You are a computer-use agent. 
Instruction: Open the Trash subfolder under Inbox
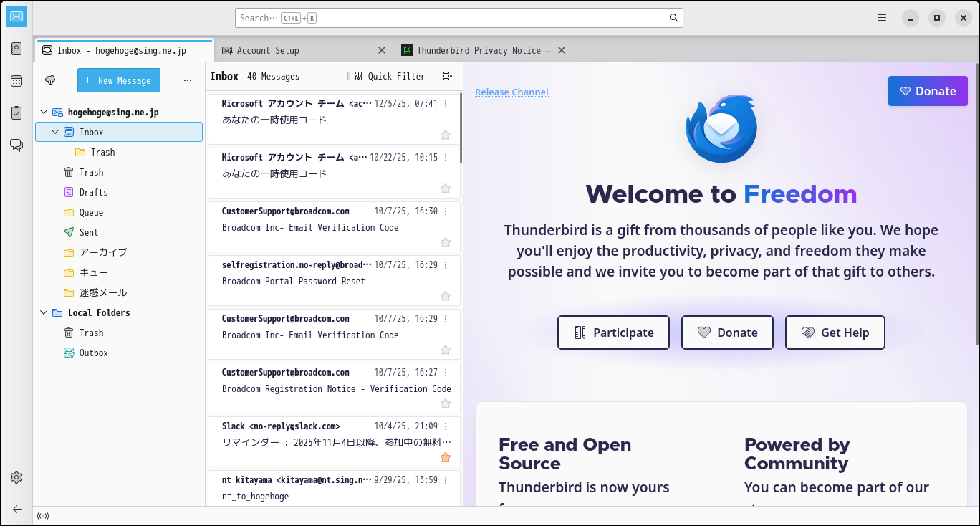pyautogui.click(x=119, y=152)
